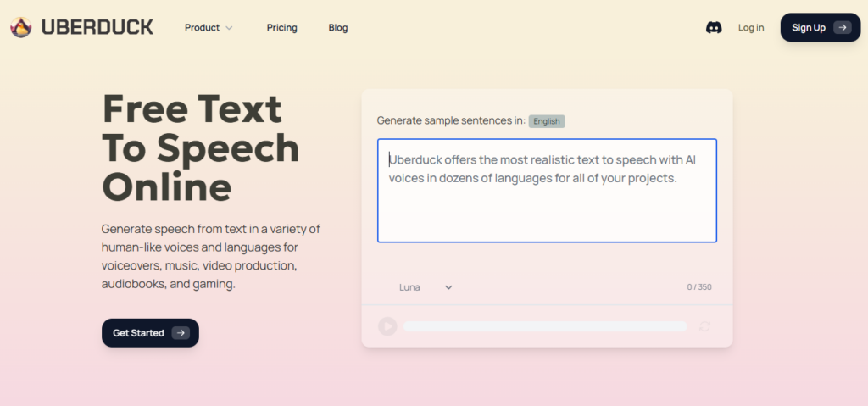This screenshot has width=868, height=406.
Task: Click the regenerate refresh icon
Action: pos(704,326)
